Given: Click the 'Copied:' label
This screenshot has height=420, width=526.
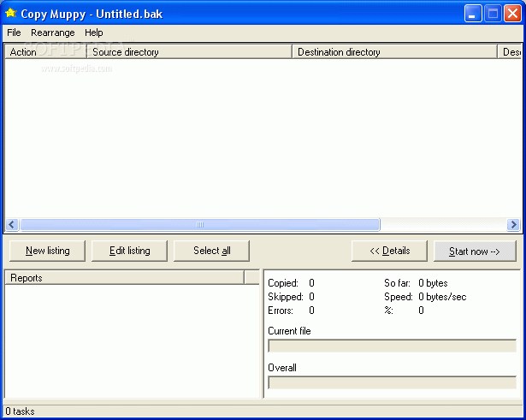Looking at the screenshot, I should [x=283, y=283].
